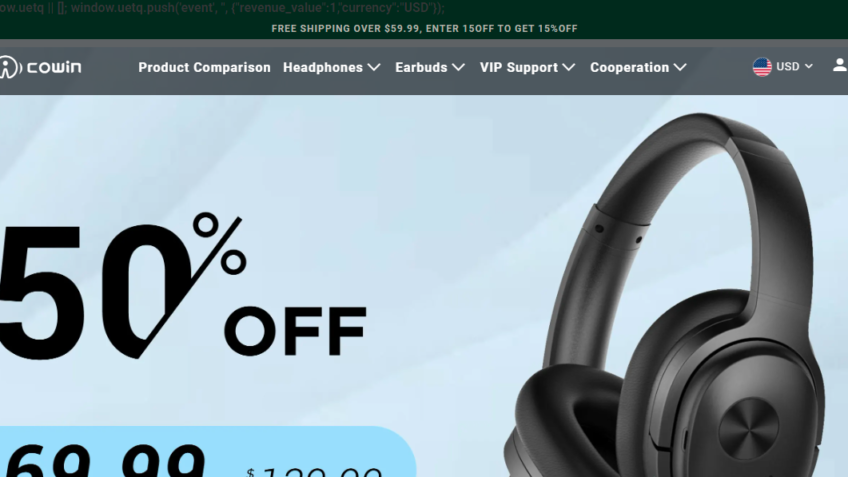Open the Cooperation menu
This screenshot has width=848, height=477.
[x=630, y=68]
